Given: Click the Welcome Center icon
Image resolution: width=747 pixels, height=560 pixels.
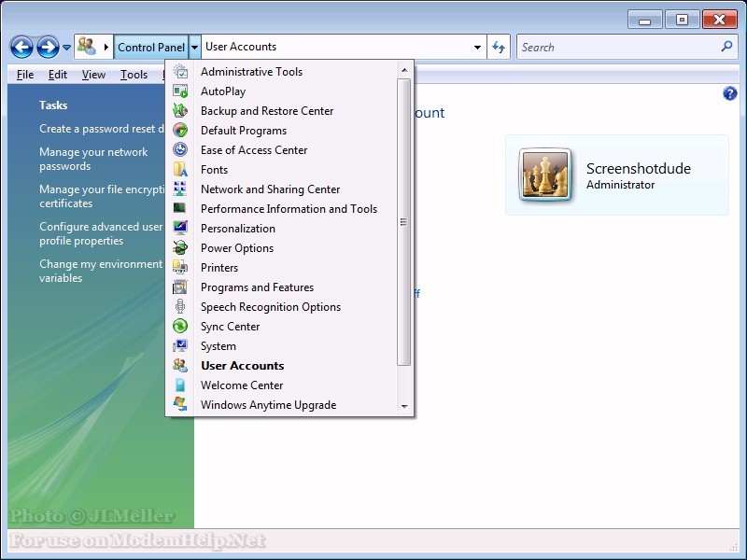Looking at the screenshot, I should click(180, 385).
